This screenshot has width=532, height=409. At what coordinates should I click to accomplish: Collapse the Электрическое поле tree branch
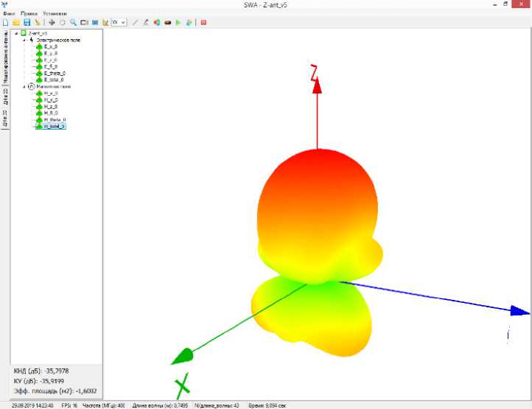coord(24,40)
